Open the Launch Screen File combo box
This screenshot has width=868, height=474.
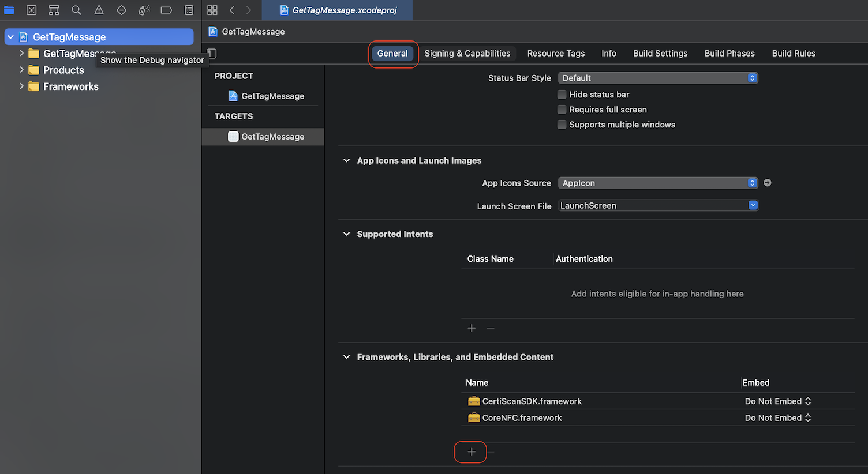[x=658, y=205]
